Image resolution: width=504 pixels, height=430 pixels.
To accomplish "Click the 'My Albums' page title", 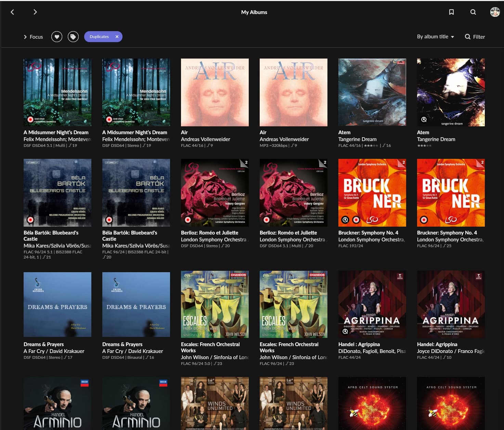I will tap(254, 12).
